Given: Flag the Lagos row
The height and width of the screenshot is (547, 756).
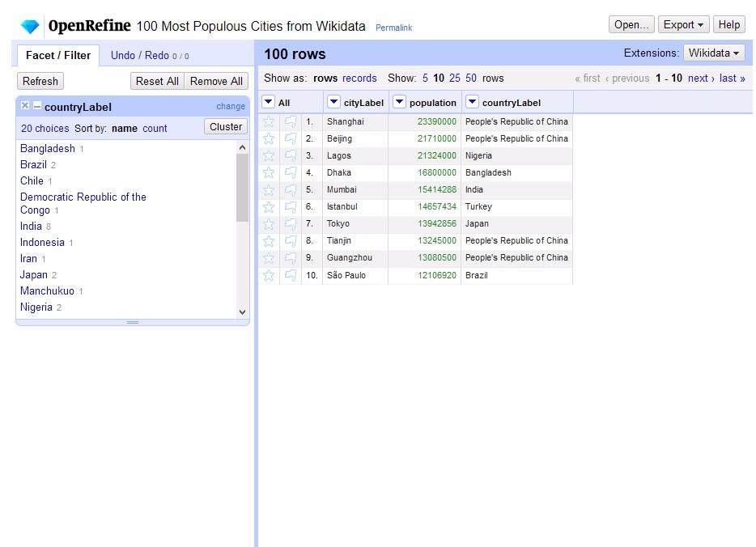Looking at the screenshot, I should click(x=291, y=155).
